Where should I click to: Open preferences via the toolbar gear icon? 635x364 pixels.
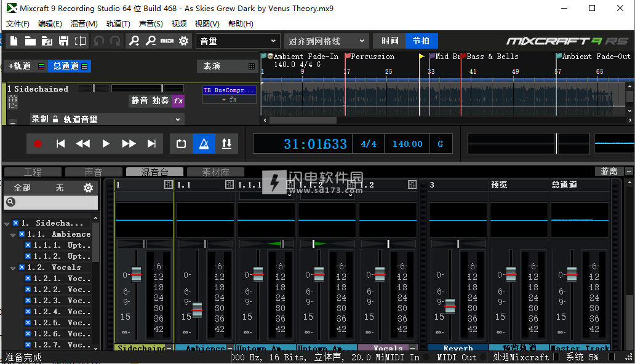pyautogui.click(x=184, y=41)
